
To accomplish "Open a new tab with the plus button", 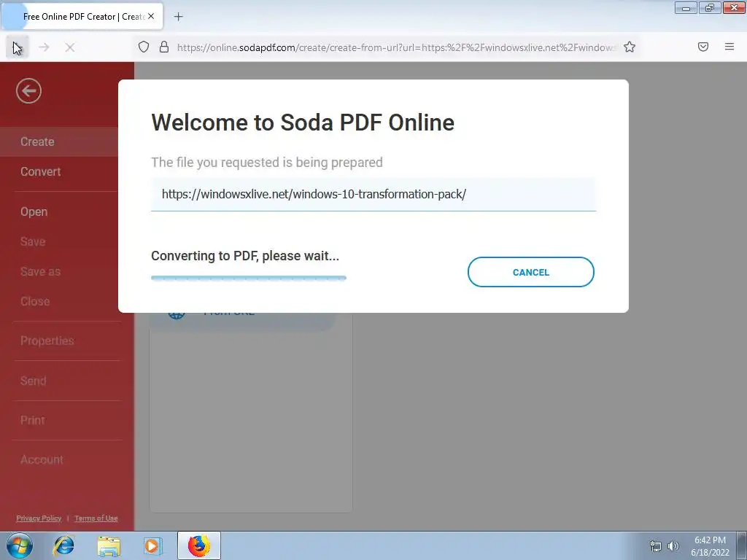I will click(x=178, y=17).
